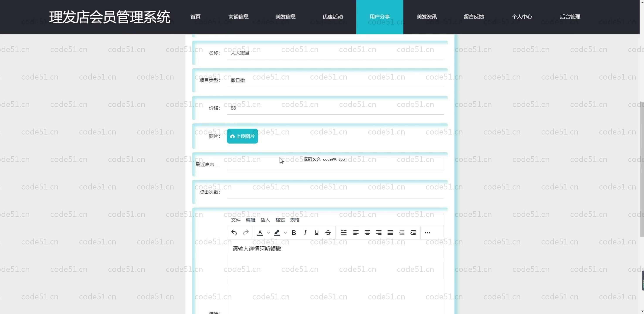Open the 文件 editor menu

[x=235, y=220]
